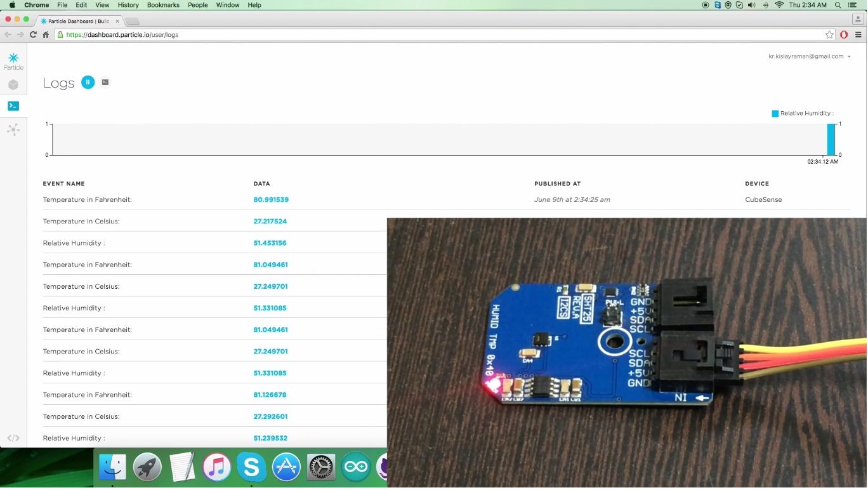Click the humidity value 51.453156 link
868x490 pixels.
pos(271,242)
